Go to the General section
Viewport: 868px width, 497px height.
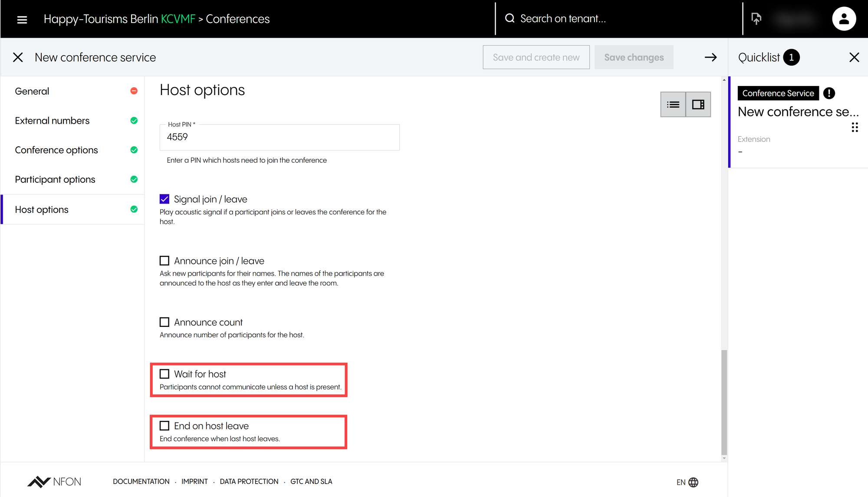coord(32,91)
